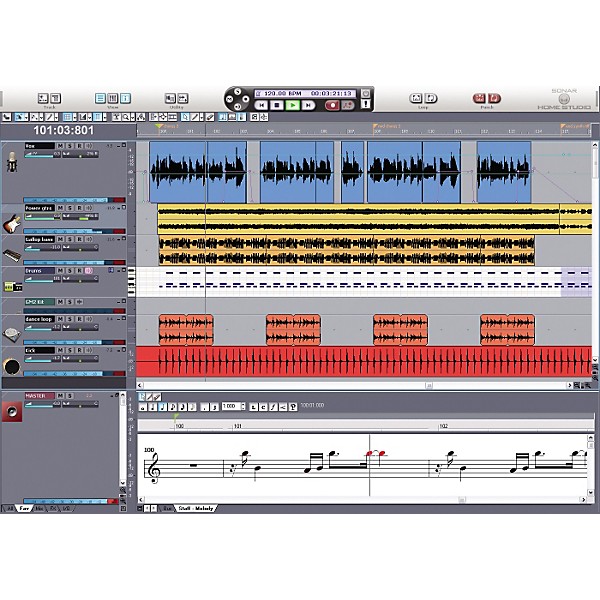
Task: Arm record on Power gtrs track
Action: 79,208
